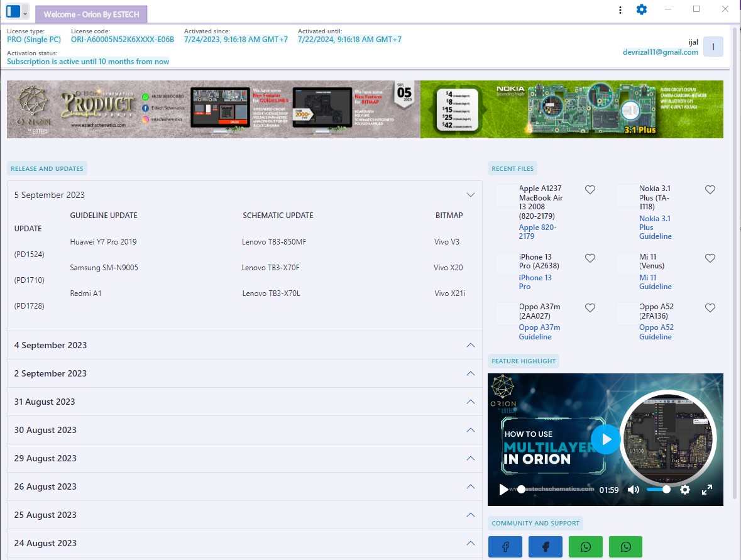This screenshot has height=560, width=741.
Task: Click the Vivo V3 bitmap entry
Action: [447, 241]
